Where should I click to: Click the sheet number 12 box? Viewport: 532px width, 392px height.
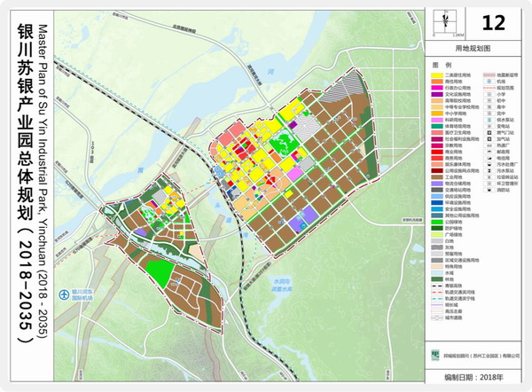click(497, 21)
